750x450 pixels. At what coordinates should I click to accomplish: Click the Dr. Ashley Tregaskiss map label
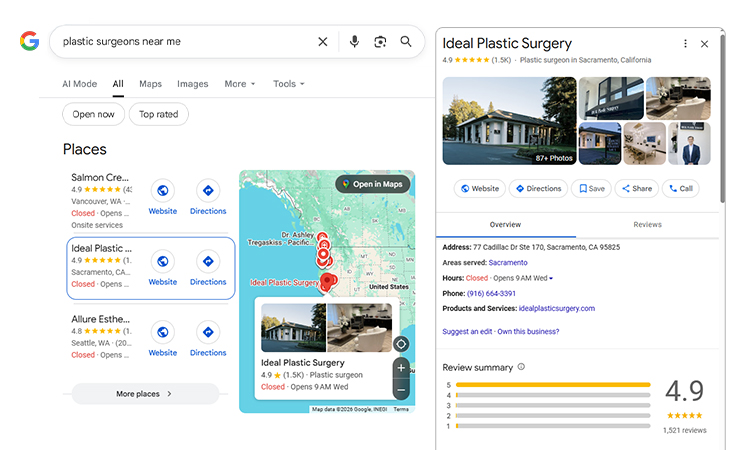(x=281, y=239)
